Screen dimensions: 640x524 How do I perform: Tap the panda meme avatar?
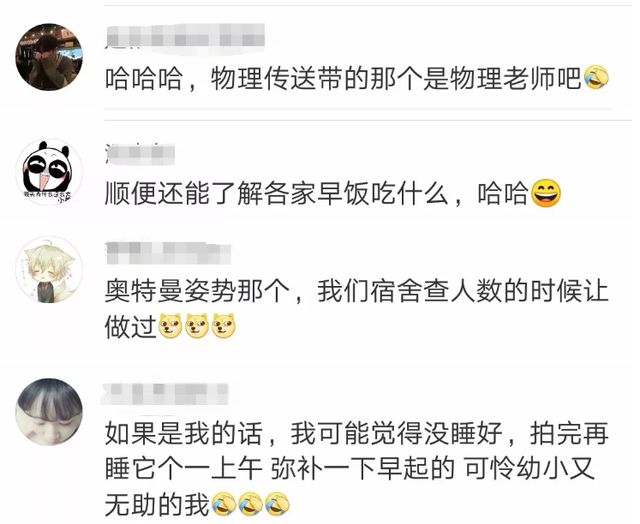tap(49, 172)
